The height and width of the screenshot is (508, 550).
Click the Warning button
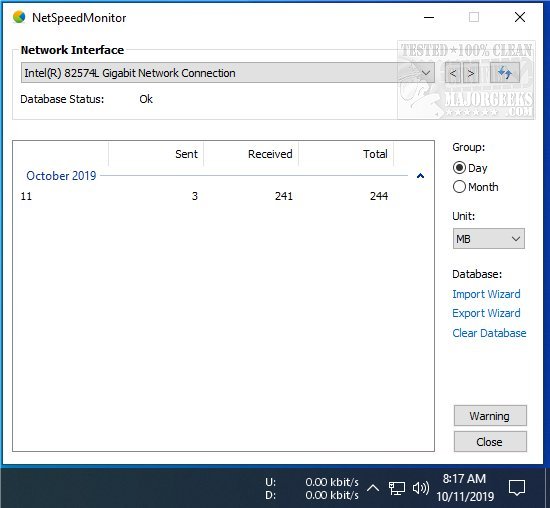click(490, 416)
